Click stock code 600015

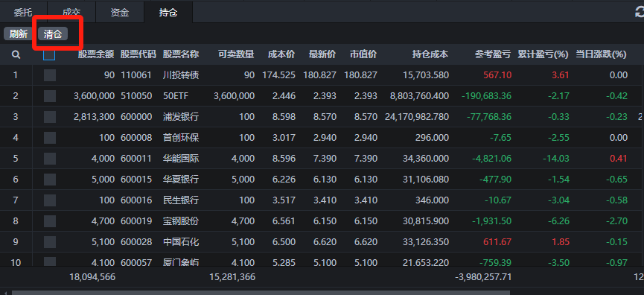[x=136, y=180]
